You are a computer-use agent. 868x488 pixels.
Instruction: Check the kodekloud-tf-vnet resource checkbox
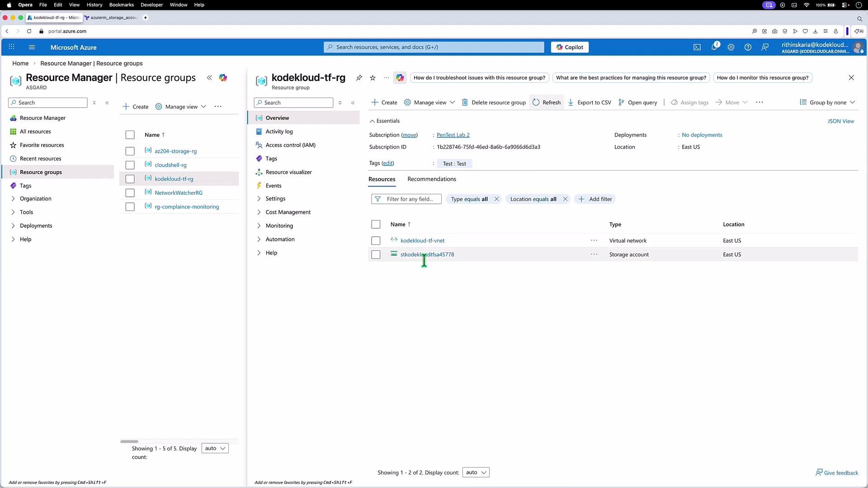coord(376,240)
